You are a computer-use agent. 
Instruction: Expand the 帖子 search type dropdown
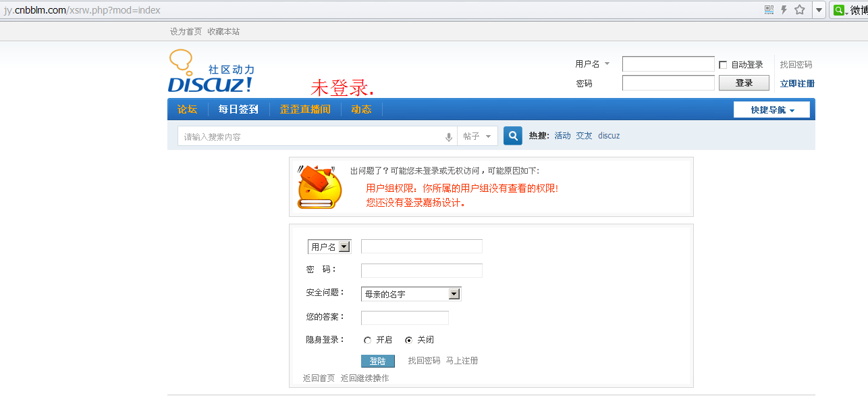(x=478, y=136)
